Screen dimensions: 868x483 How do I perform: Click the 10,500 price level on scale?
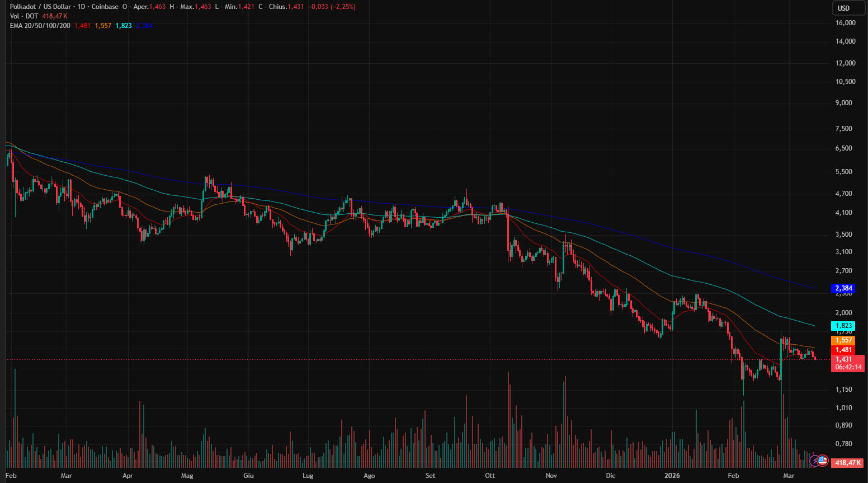846,82
